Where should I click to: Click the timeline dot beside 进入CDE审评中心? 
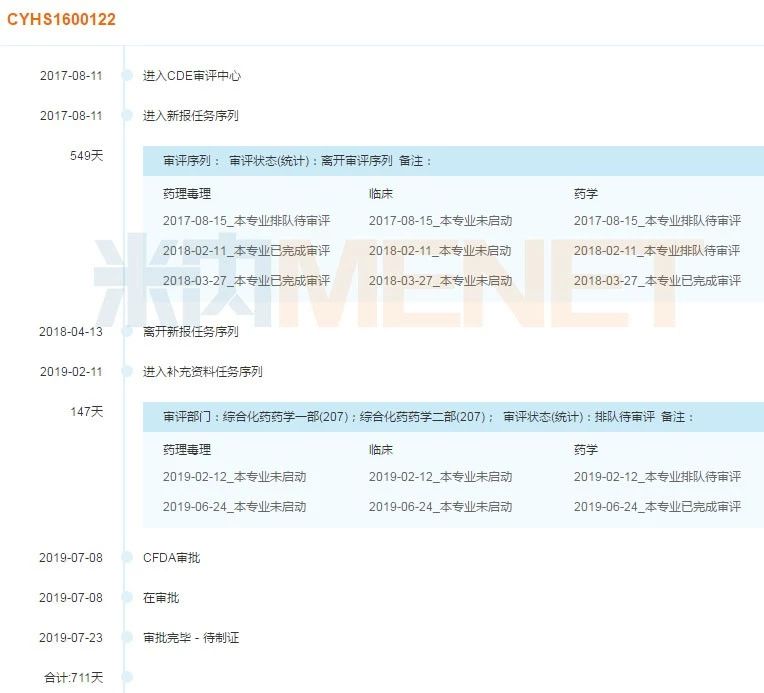point(127,76)
